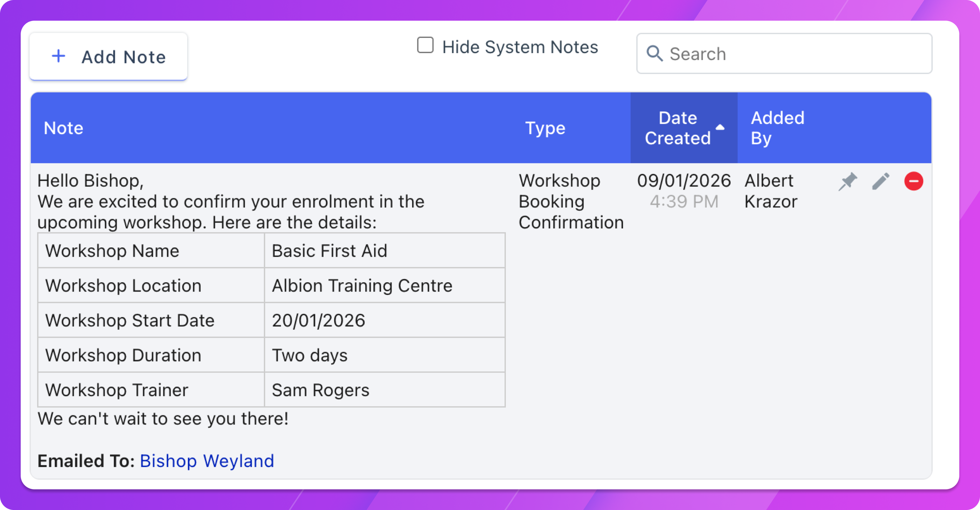Delete the note with the red minus icon

pos(914,181)
